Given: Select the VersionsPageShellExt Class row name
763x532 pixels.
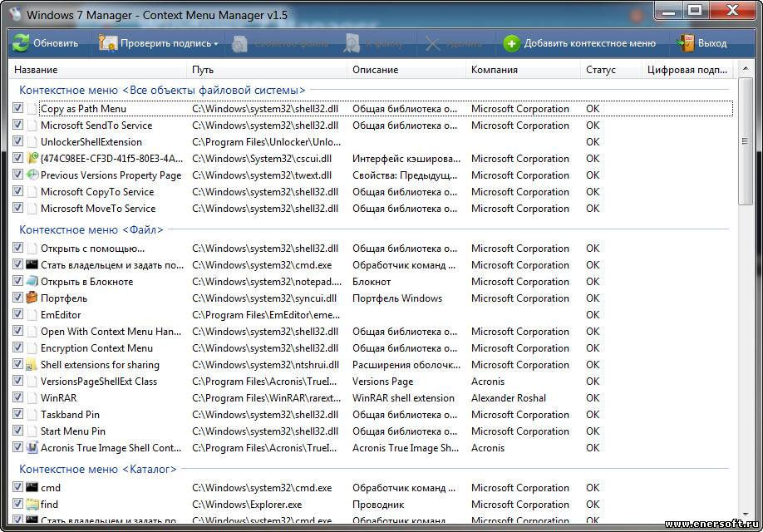Looking at the screenshot, I should click(x=99, y=381).
